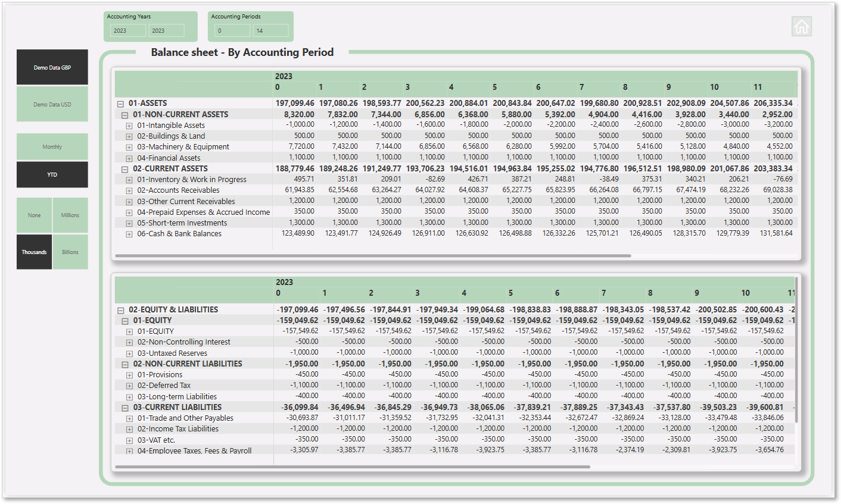Open the Home page icon

[802, 27]
